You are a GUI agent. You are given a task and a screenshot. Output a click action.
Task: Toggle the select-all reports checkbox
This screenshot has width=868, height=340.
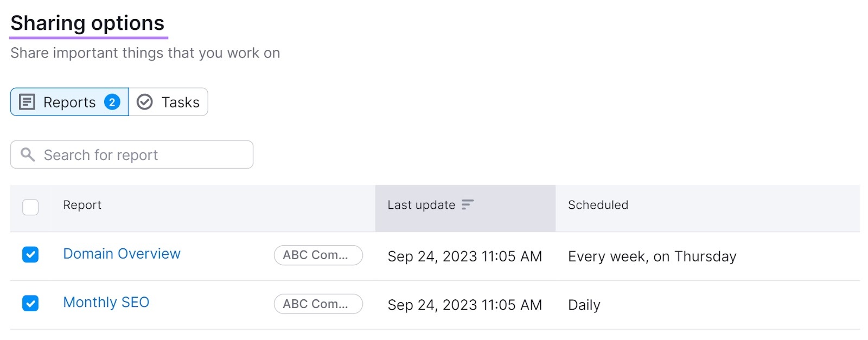[30, 207]
